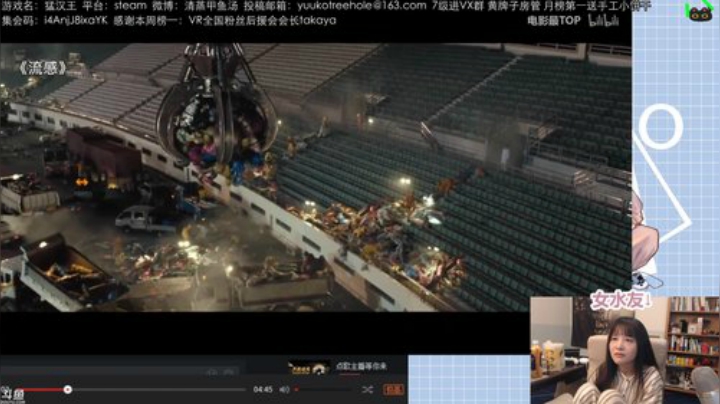This screenshot has width=720, height=404.
Task: Adjust the volume slider next to the speaker
Action: tap(324, 390)
